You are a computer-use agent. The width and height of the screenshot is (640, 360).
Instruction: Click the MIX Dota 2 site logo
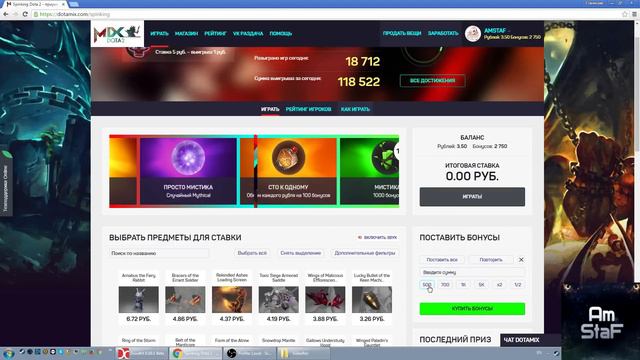(117, 34)
